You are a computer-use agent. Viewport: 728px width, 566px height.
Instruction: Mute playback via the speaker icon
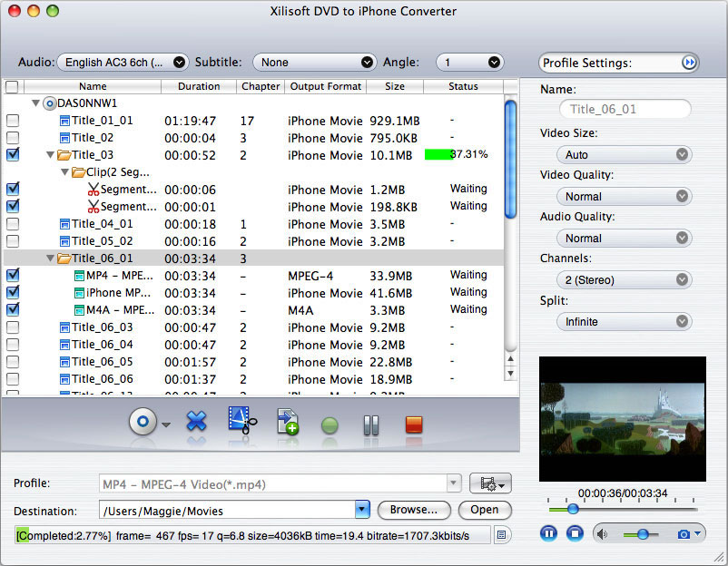click(601, 533)
